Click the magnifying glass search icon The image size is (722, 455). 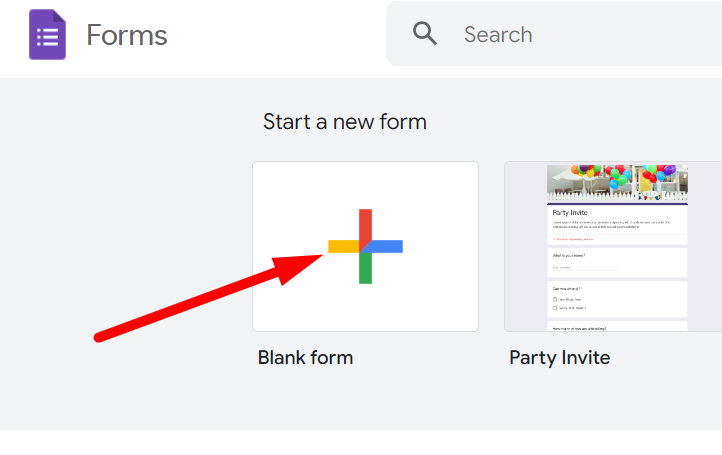[x=425, y=34]
